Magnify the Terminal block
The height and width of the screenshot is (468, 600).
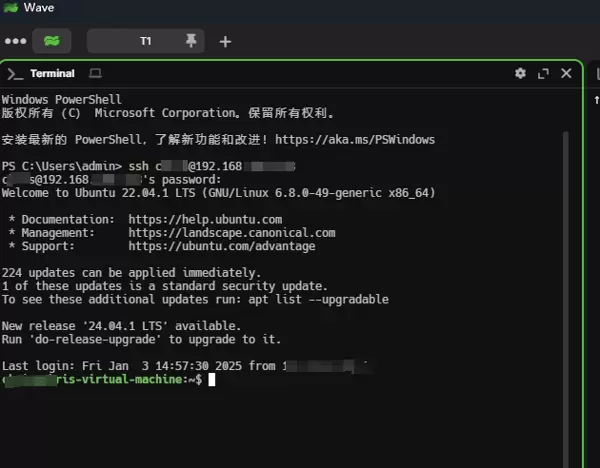point(543,73)
